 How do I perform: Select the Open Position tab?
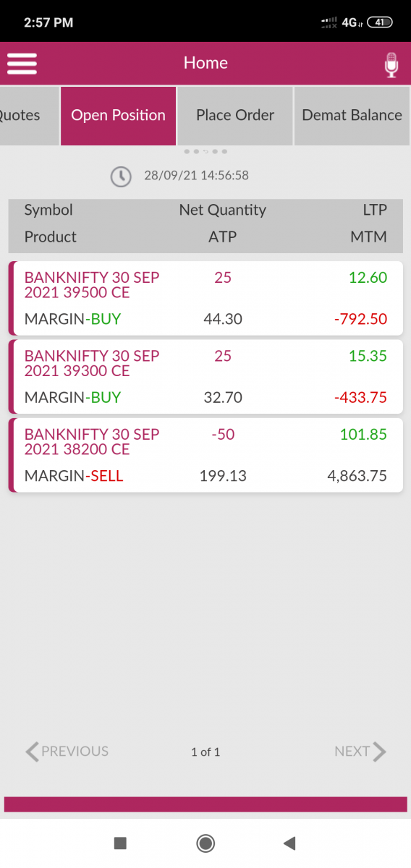tap(119, 115)
